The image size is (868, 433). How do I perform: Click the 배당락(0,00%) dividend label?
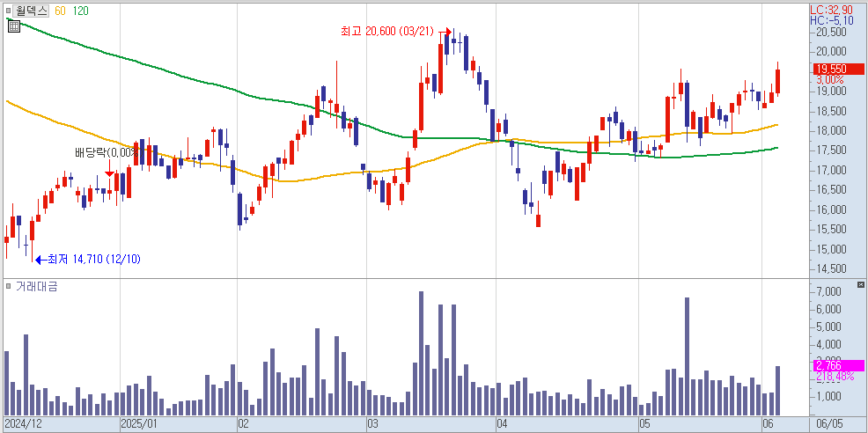(x=107, y=152)
